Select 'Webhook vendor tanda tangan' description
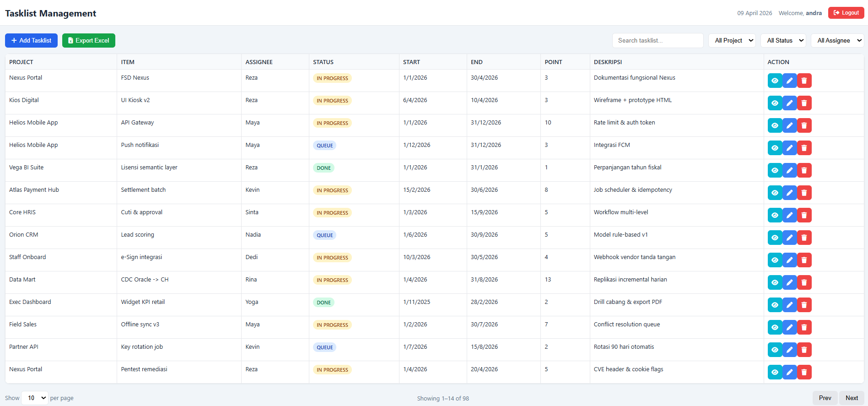Viewport: 868px width, 406px height. pyautogui.click(x=635, y=257)
